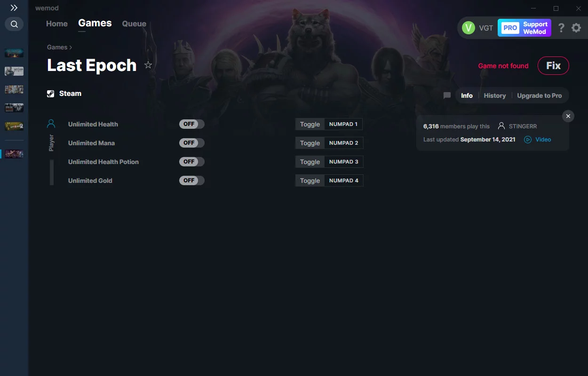
Task: Play the trainer Video link
Action: [x=538, y=140]
